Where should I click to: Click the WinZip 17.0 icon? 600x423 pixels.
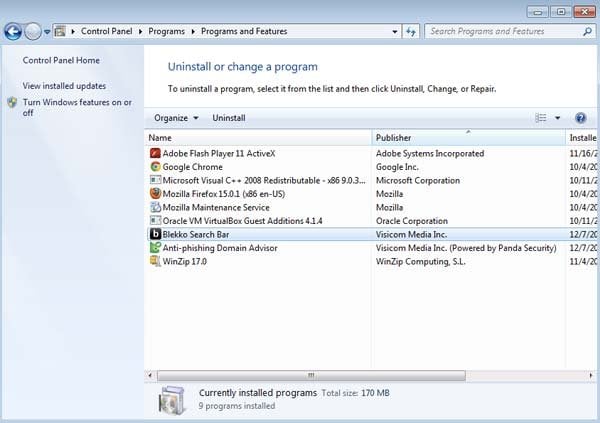(155, 261)
